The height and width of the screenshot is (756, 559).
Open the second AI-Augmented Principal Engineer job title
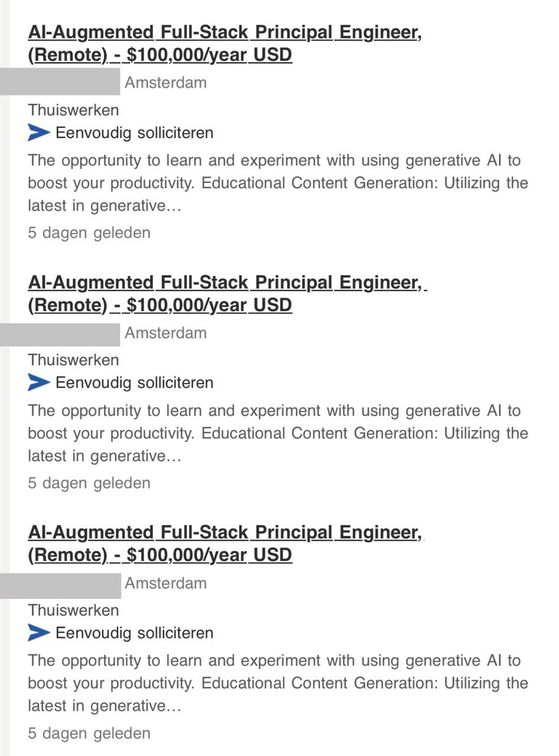(x=224, y=294)
